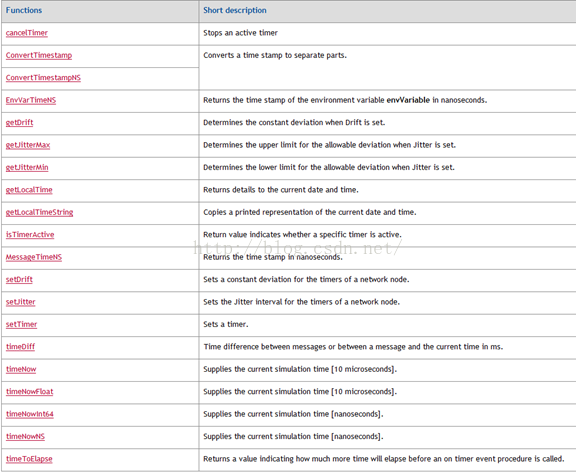Open the cancelTimer function link
The width and height of the screenshot is (576, 475).
coord(27,33)
